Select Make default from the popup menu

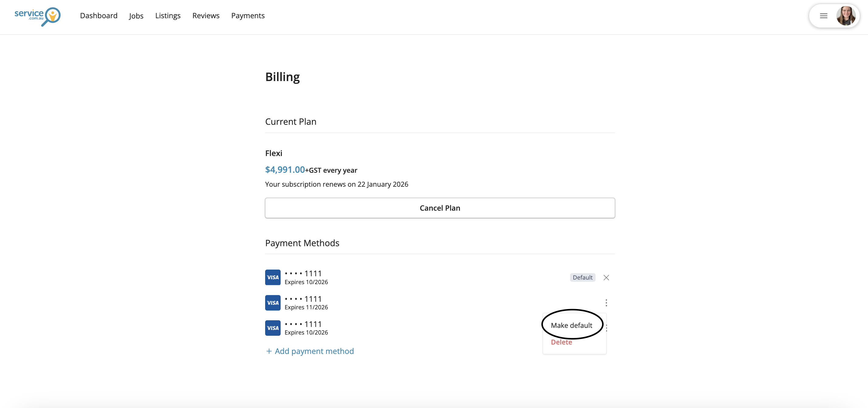click(572, 325)
